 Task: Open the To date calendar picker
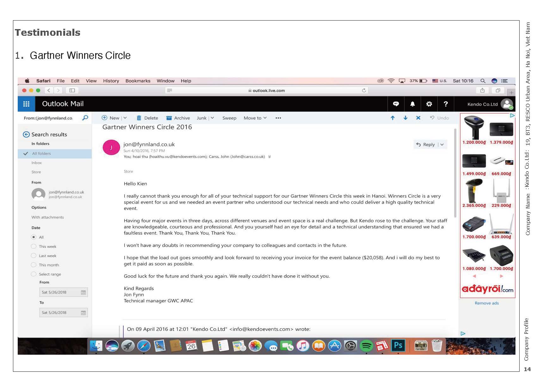[83, 313]
